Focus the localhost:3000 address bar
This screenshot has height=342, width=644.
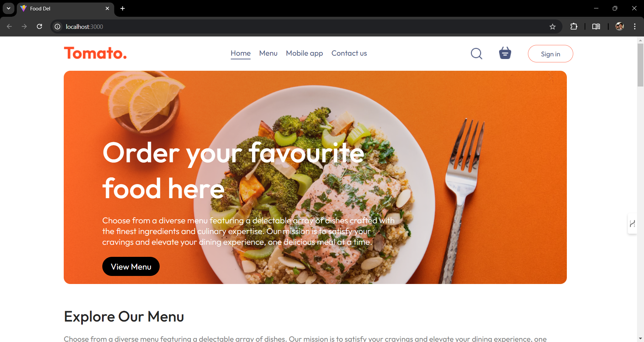pyautogui.click(x=302, y=26)
